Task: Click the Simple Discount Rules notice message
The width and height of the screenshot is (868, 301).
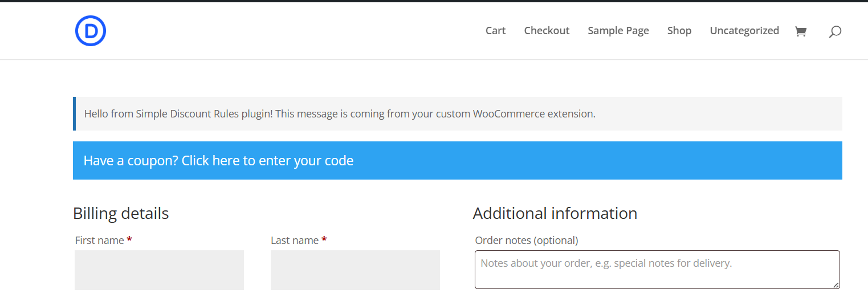Action: (x=340, y=114)
